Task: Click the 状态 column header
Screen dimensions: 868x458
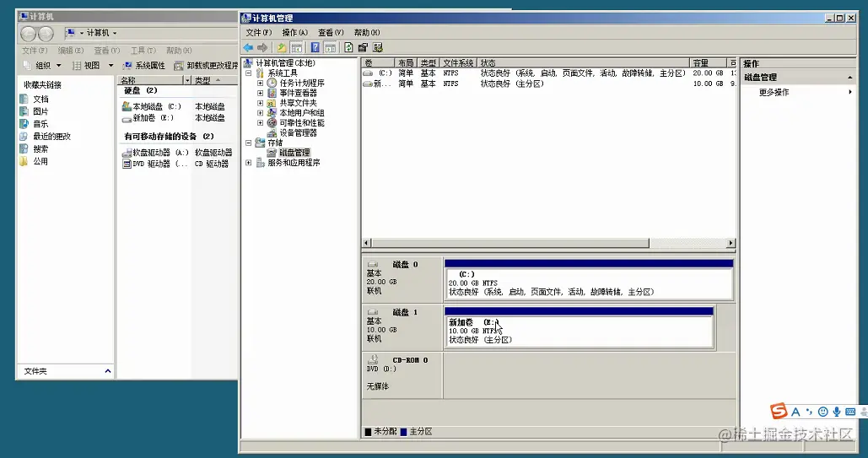Action: click(584, 63)
